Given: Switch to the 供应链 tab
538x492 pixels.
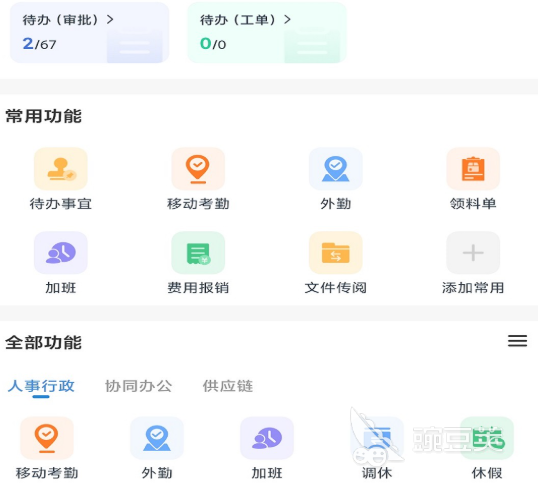Looking at the screenshot, I should pos(228,386).
